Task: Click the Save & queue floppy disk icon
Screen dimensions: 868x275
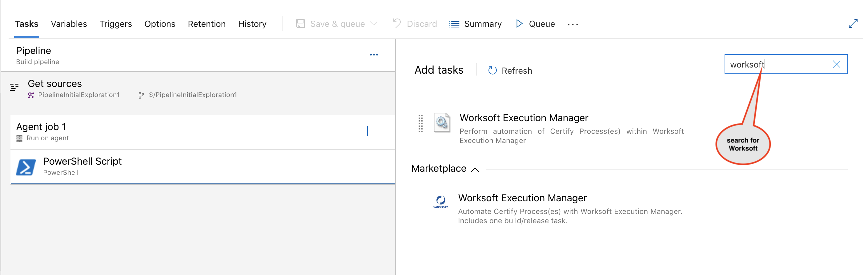Action: click(x=300, y=24)
